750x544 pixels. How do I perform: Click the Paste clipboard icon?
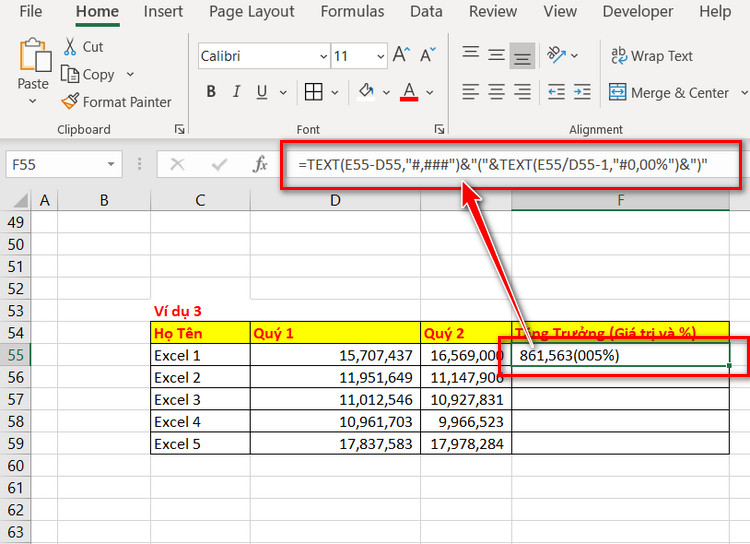[x=34, y=55]
